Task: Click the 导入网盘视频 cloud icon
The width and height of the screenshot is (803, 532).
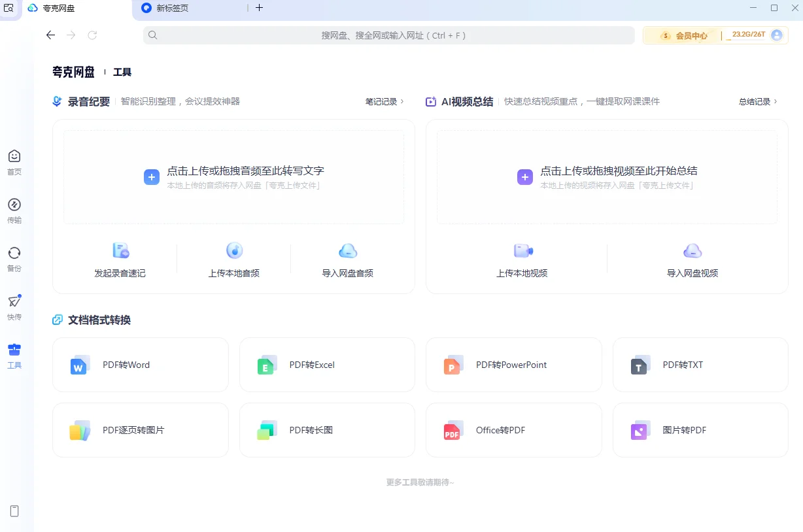Action: click(692, 250)
